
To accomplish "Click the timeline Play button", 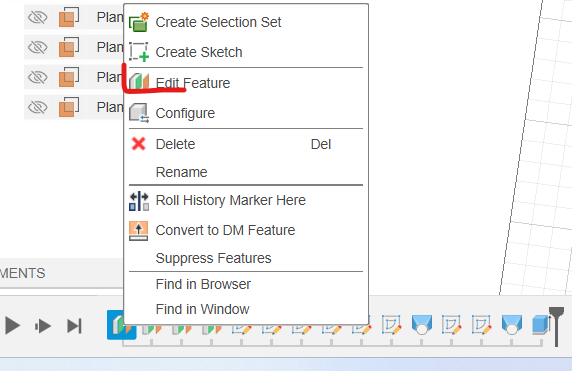I will tap(12, 326).
